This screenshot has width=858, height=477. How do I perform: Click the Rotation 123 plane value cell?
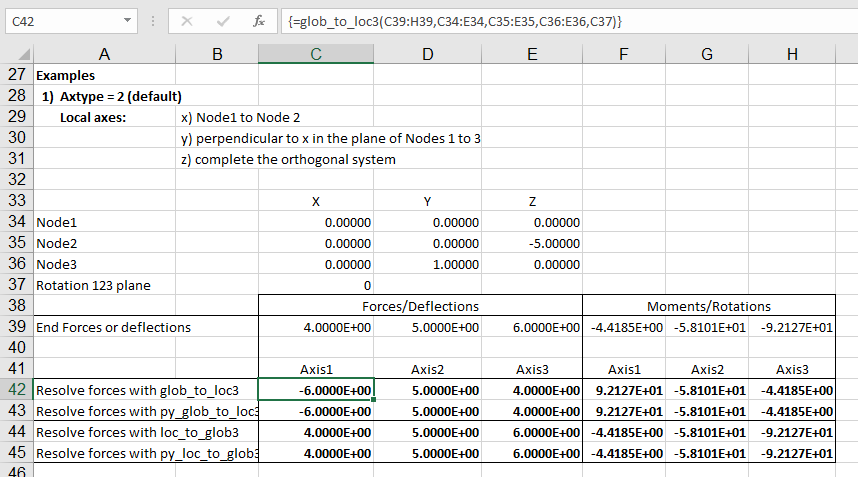pos(316,285)
